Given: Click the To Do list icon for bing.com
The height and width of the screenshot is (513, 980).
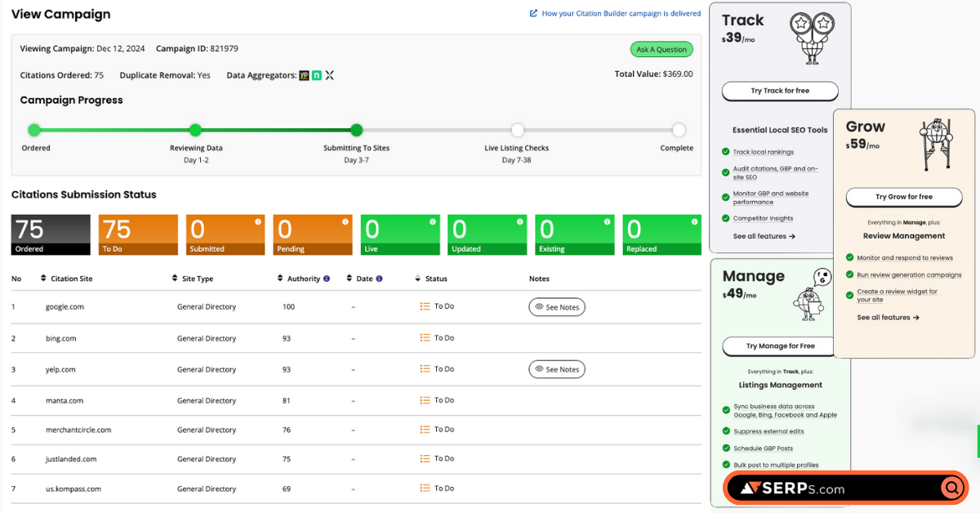Looking at the screenshot, I should pyautogui.click(x=425, y=337).
